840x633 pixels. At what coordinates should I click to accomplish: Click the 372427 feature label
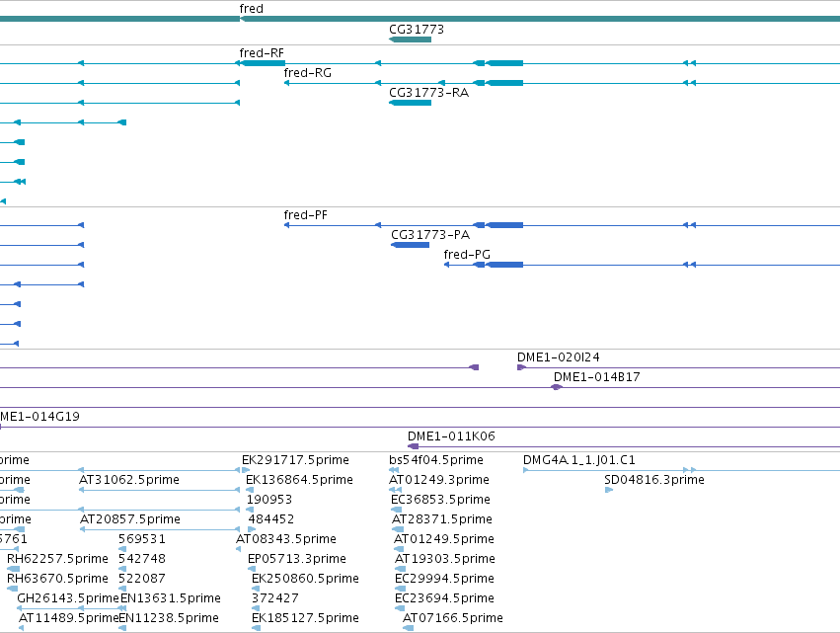pos(274,598)
